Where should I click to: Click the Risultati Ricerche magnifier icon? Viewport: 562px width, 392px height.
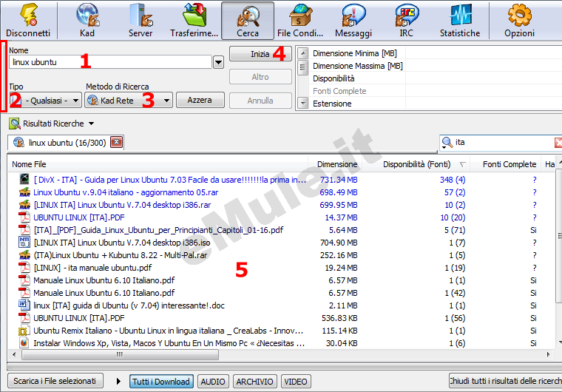click(14, 124)
